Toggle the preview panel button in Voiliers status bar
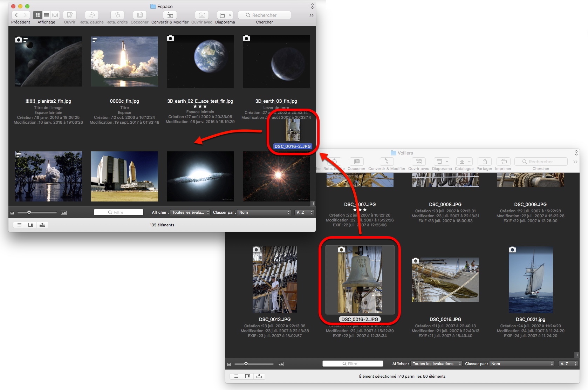588x390 pixels. [248, 376]
